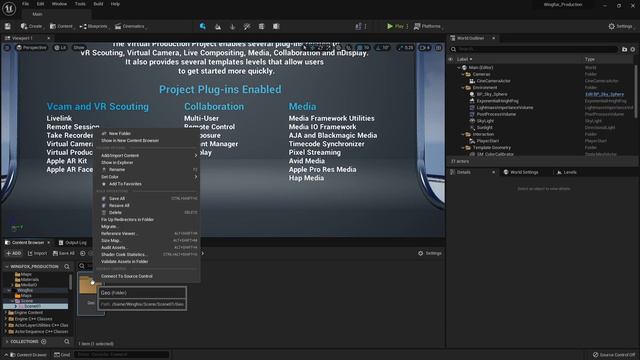
Task: Expand Engine C++ Classes folder
Action: click(6, 319)
